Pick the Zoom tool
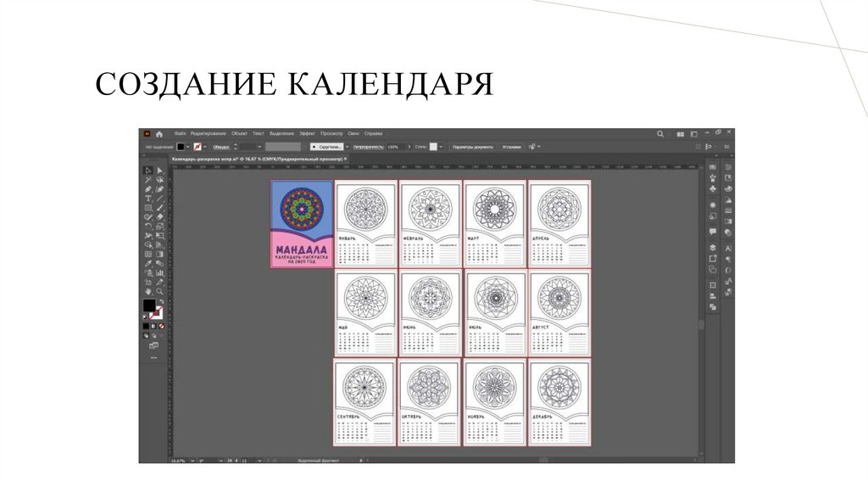The height and width of the screenshot is (487, 868). [x=160, y=291]
